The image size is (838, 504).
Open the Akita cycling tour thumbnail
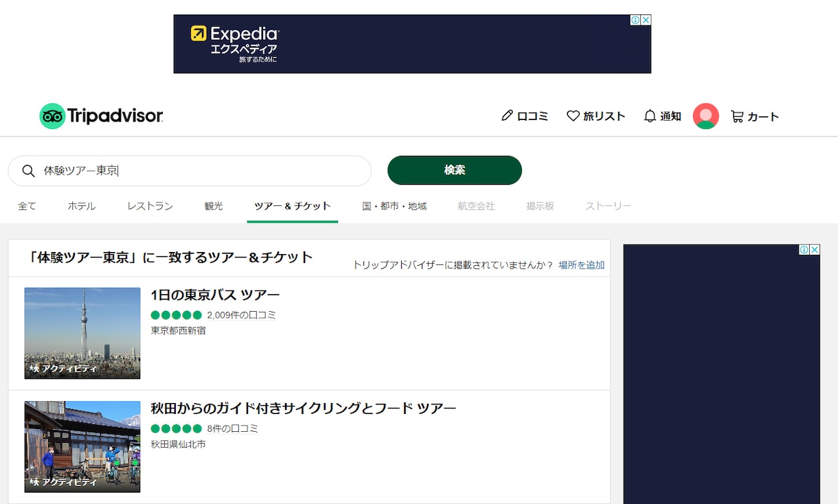coord(82,446)
